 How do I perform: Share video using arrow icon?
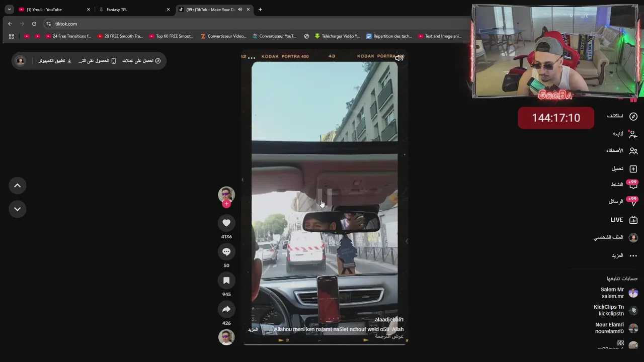[x=226, y=309]
